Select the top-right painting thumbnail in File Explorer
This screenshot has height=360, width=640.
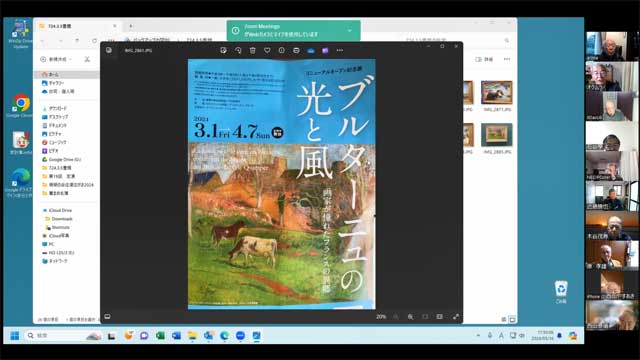click(x=497, y=93)
